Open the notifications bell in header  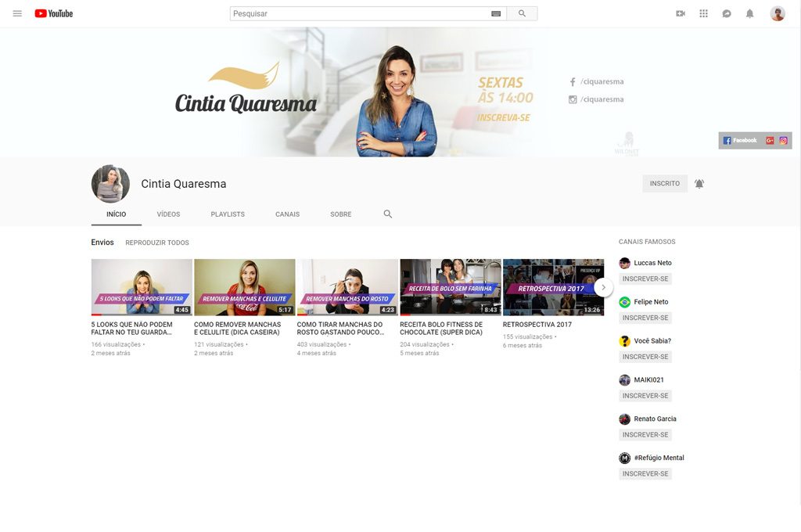749,13
